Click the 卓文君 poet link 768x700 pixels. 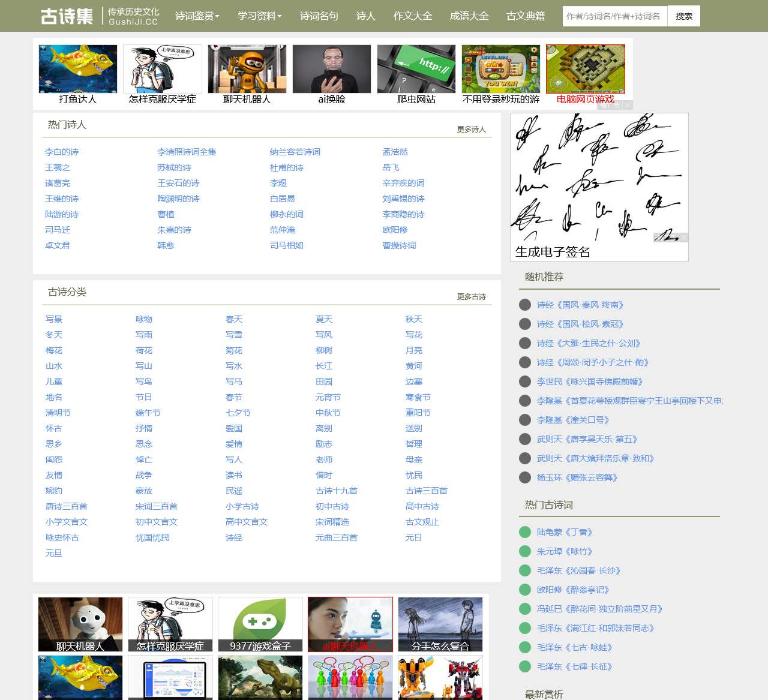click(x=58, y=245)
